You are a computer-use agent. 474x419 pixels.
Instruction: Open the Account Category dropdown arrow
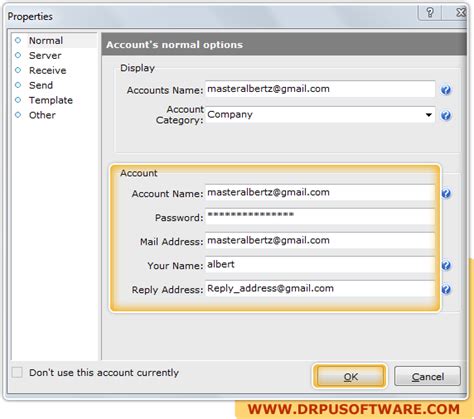point(429,115)
